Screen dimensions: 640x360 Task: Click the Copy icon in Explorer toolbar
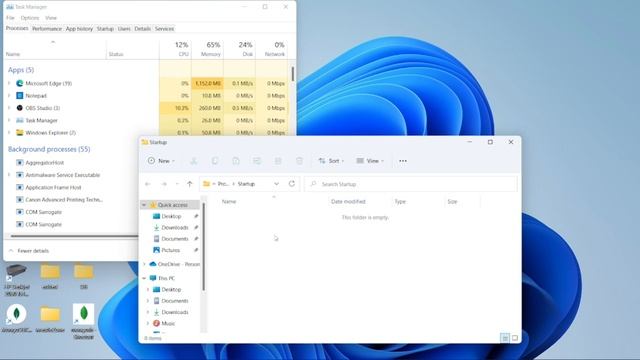tap(215, 161)
